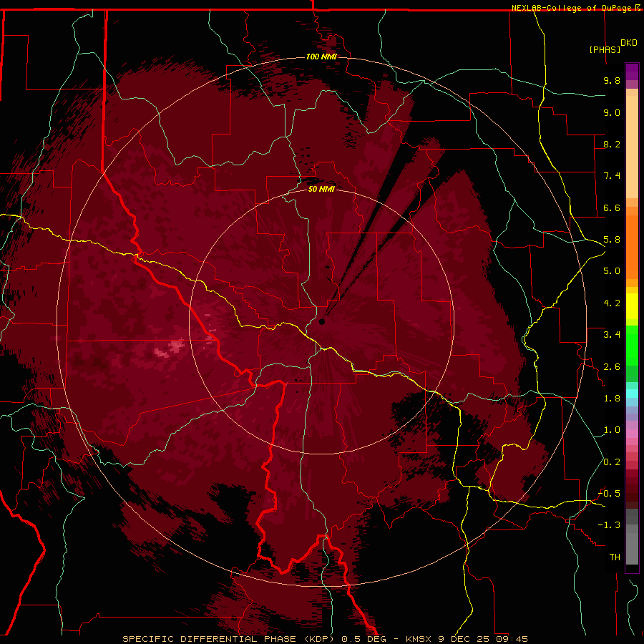Image resolution: width=644 pixels, height=644 pixels.
Task: Click the -0.5 value on color scale
Action: point(609,494)
